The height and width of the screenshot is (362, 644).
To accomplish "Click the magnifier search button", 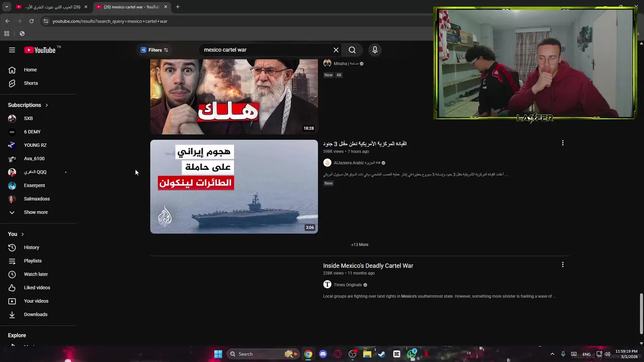I will click(352, 50).
